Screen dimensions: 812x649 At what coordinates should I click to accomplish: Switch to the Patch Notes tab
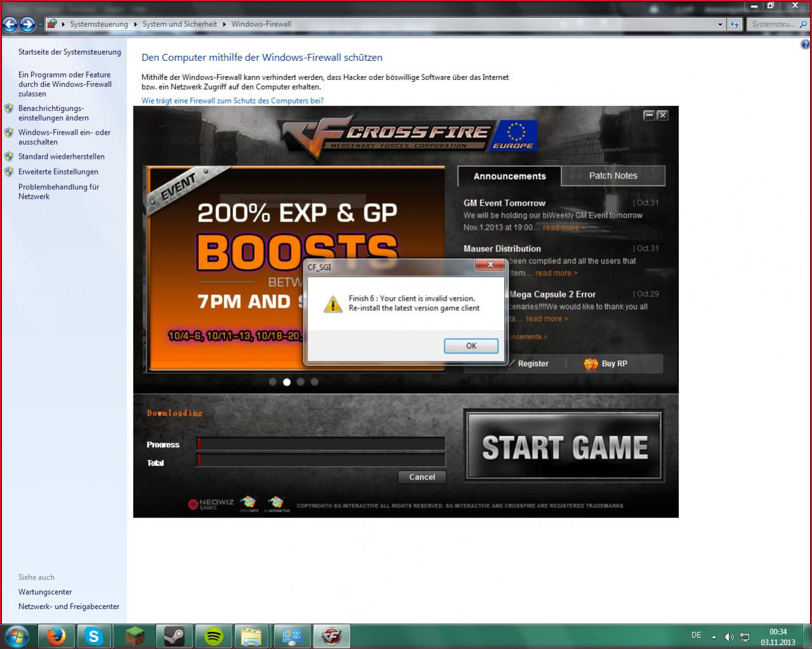[x=613, y=176]
